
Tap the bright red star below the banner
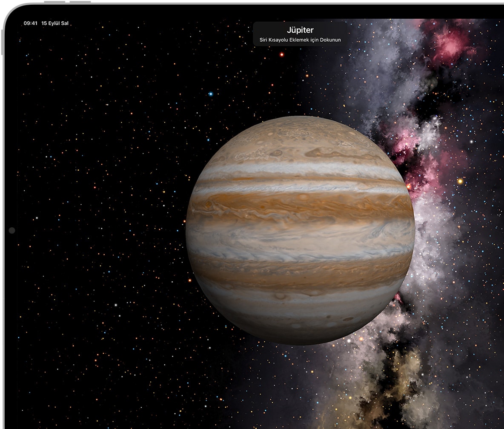coord(281,54)
